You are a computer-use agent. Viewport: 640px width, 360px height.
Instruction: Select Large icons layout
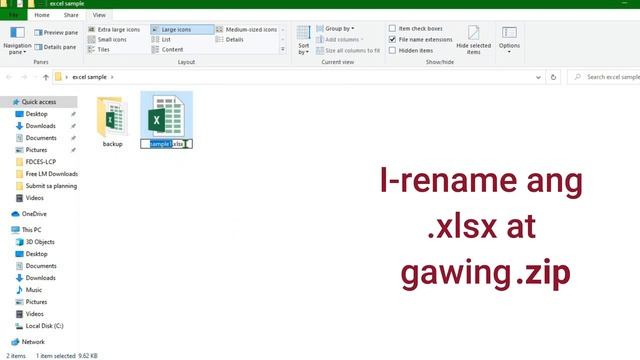(x=182, y=29)
